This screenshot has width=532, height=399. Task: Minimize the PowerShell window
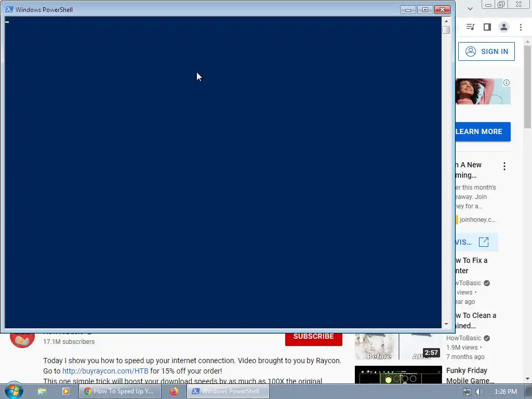408,9
